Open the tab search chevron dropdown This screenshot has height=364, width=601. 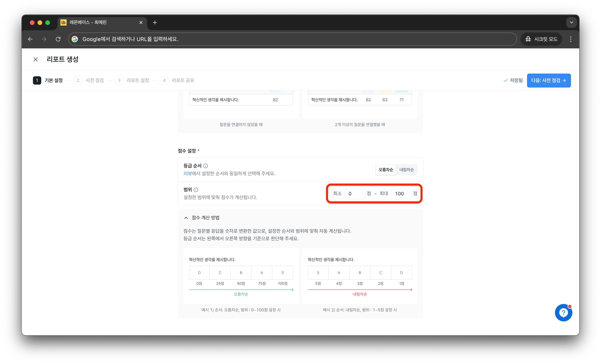(571, 22)
